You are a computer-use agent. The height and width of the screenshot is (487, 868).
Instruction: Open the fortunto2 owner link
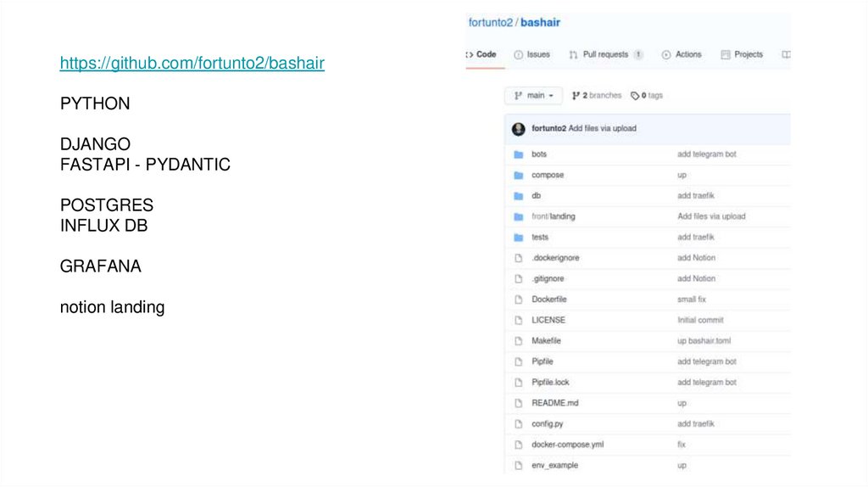pyautogui.click(x=492, y=23)
